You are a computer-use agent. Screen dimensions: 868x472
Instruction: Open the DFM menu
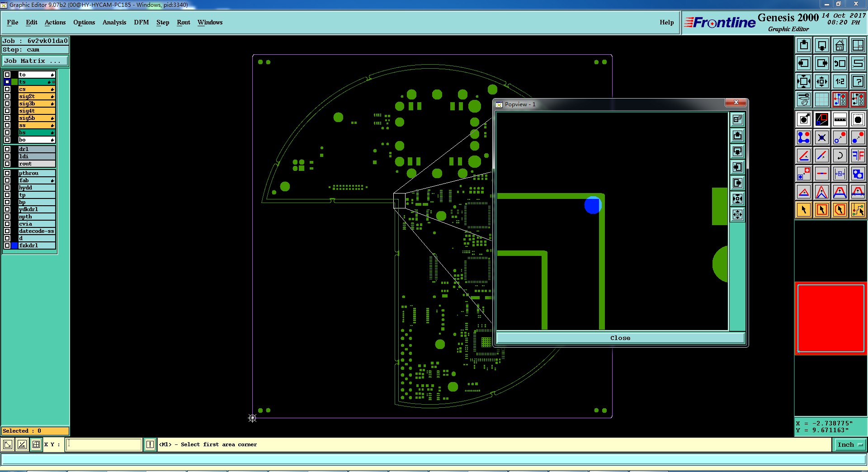142,22
